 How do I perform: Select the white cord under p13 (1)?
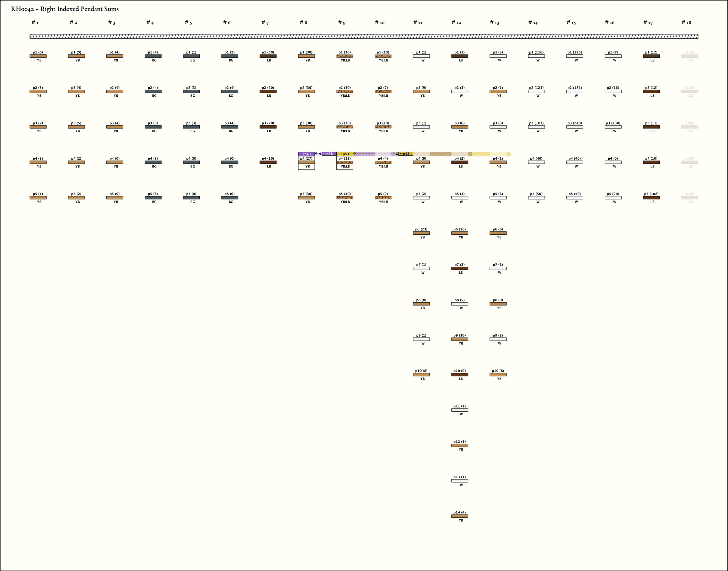459,481
